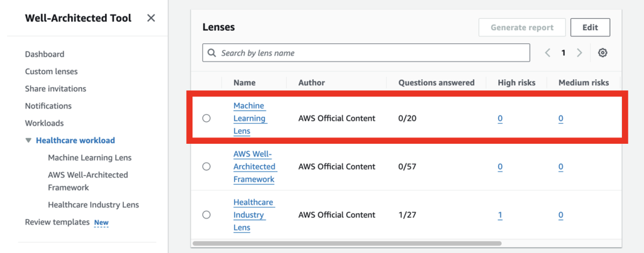The width and height of the screenshot is (644, 253).
Task: Open Dashboard in the sidebar
Action: (45, 54)
